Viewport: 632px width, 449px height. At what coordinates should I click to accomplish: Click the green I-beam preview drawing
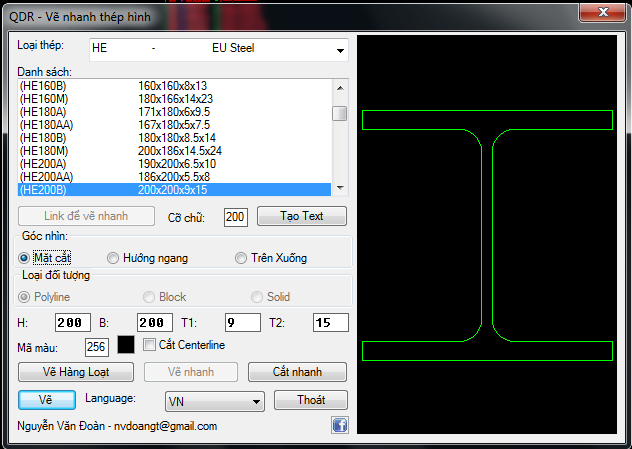point(487,235)
